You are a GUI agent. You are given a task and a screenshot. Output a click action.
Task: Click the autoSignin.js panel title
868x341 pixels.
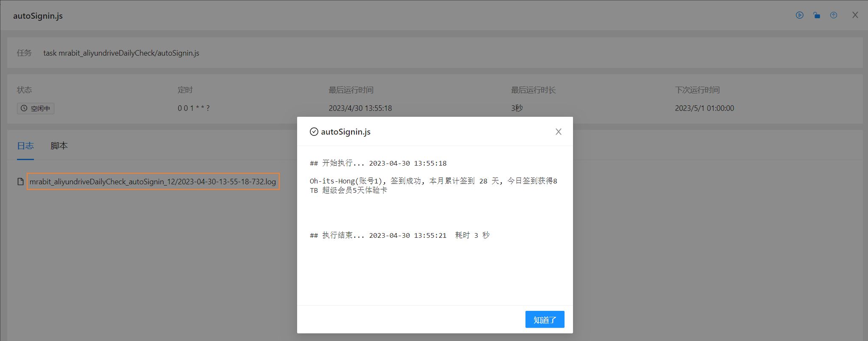click(38, 16)
